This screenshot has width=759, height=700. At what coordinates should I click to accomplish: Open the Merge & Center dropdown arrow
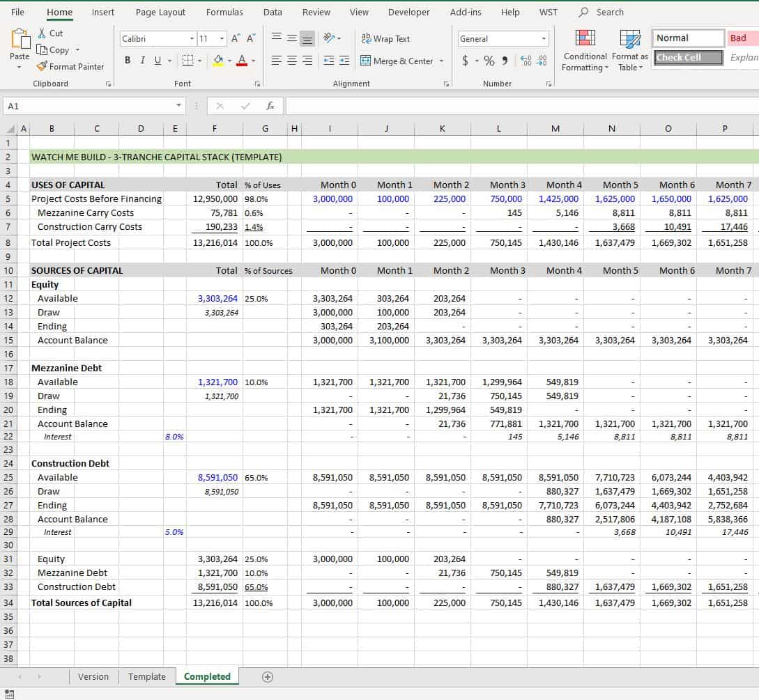point(441,61)
